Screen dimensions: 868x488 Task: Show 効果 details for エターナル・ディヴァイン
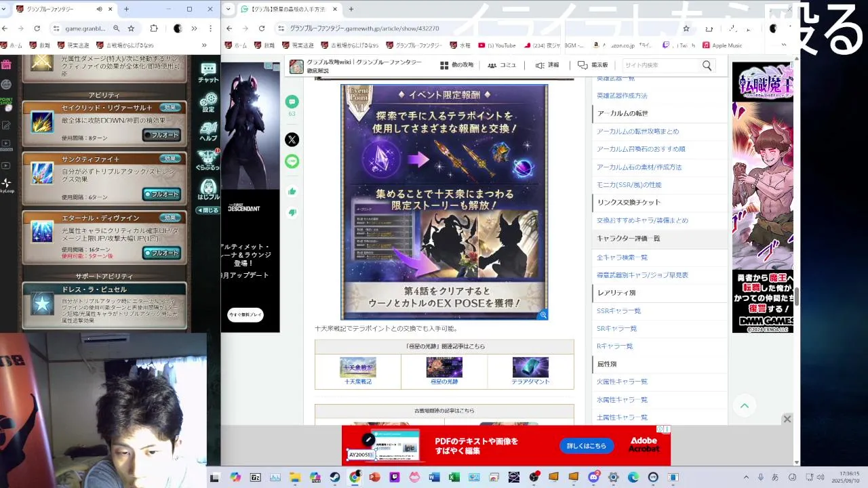[170, 218]
